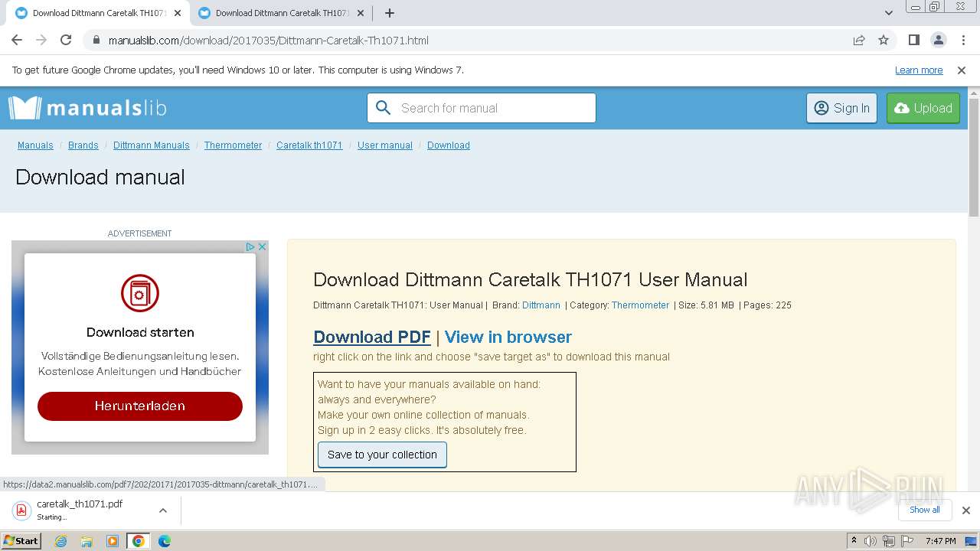
Task: Open the Brands breadcrumb link
Action: click(x=83, y=145)
